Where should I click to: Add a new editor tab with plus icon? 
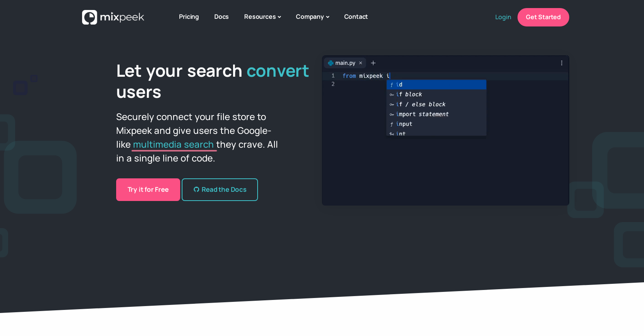(373, 63)
